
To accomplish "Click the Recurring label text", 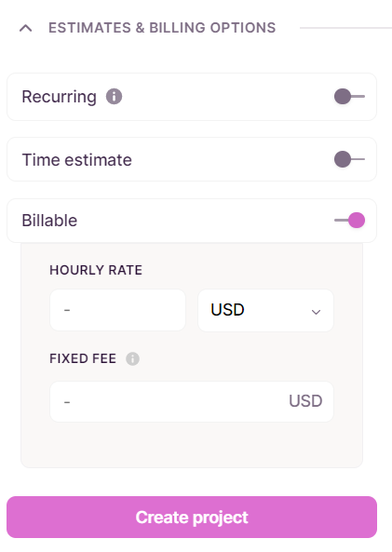I will [x=60, y=97].
